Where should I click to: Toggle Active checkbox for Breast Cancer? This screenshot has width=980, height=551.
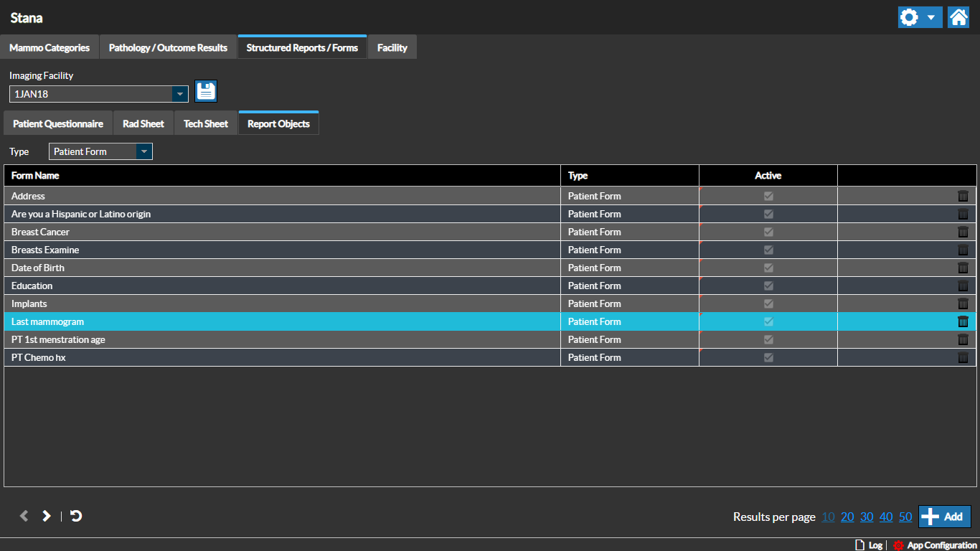[x=768, y=232]
